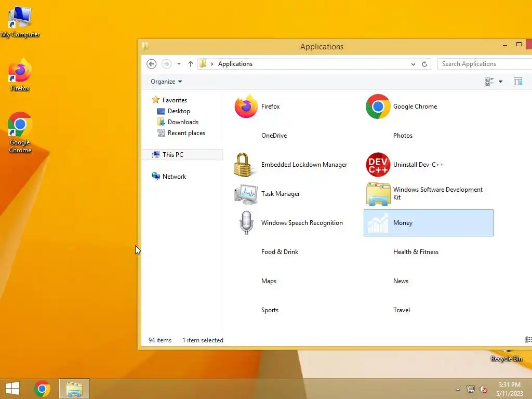Select Windows Speech Recognition microphone icon

tap(246, 223)
